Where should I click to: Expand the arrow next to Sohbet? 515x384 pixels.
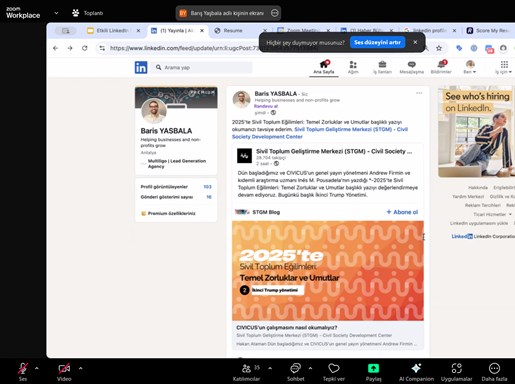coord(310,368)
